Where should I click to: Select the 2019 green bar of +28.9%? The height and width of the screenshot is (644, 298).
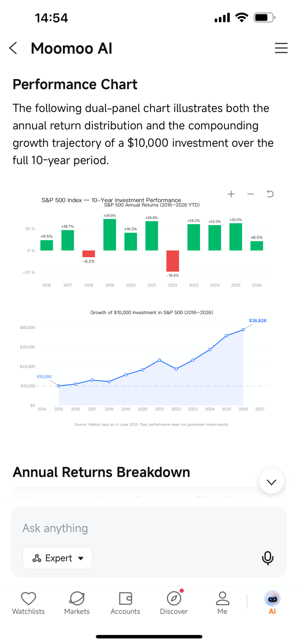point(110,235)
